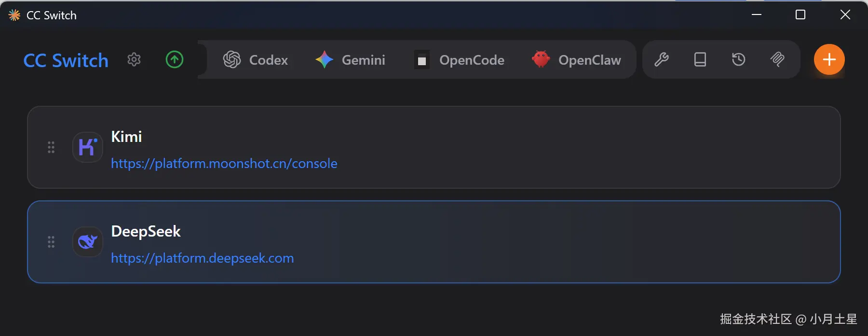Click the Kimi provider logo
The width and height of the screenshot is (868, 336).
[x=88, y=147]
